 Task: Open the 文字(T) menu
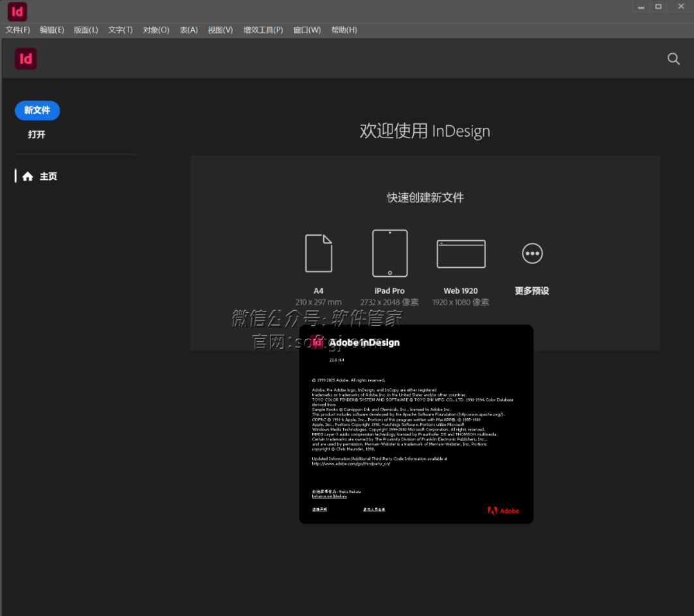[x=120, y=30]
